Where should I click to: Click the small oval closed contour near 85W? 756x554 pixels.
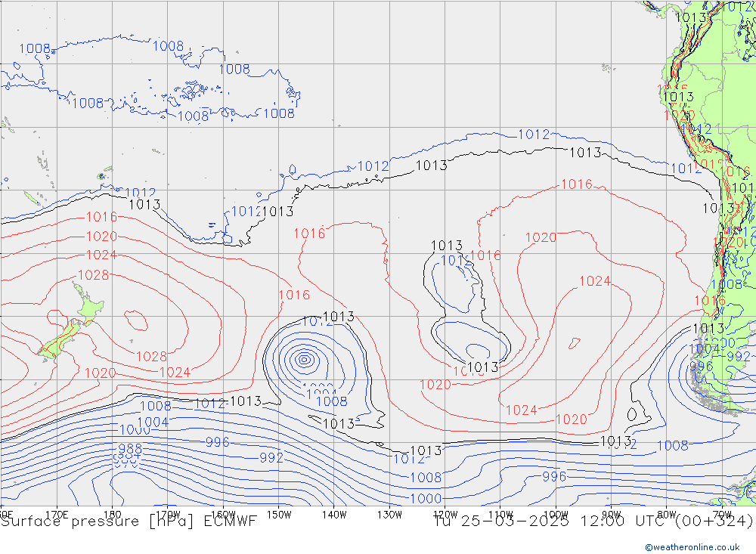click(631, 415)
